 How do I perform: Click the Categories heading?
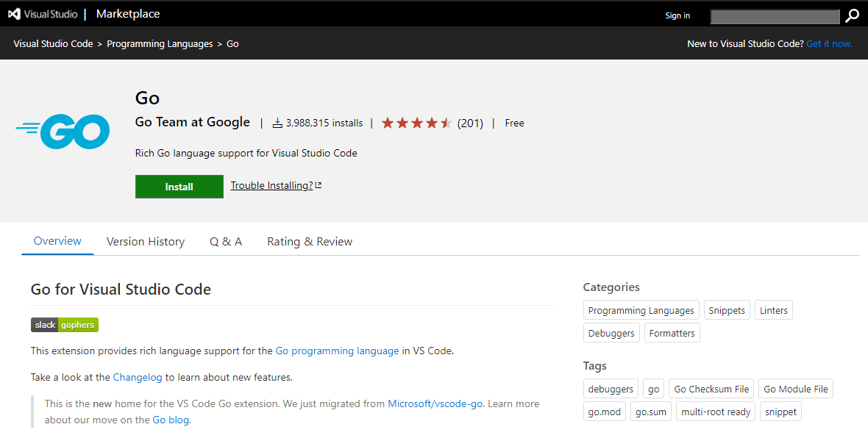(611, 287)
